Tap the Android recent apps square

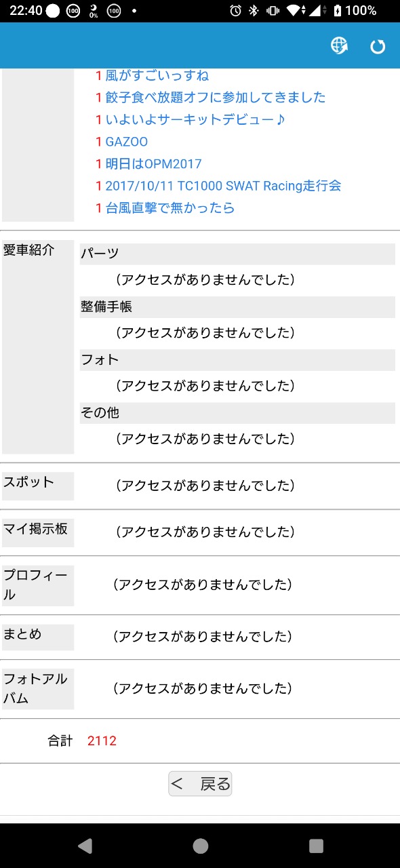[x=316, y=846]
